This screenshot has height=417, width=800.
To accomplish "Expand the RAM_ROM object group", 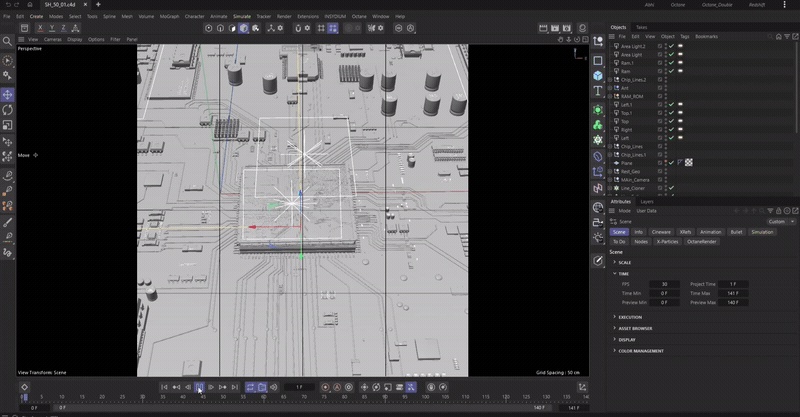I will click(x=610, y=96).
